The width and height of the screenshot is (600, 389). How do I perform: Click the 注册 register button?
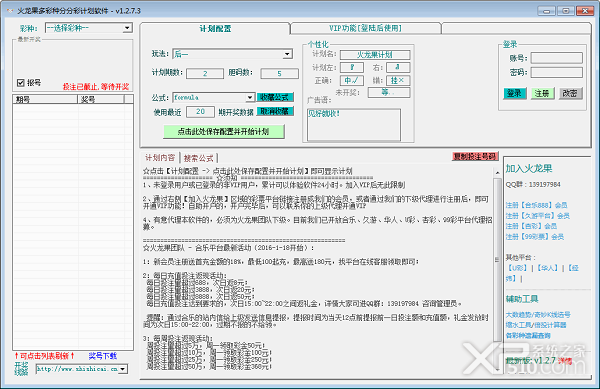point(542,93)
